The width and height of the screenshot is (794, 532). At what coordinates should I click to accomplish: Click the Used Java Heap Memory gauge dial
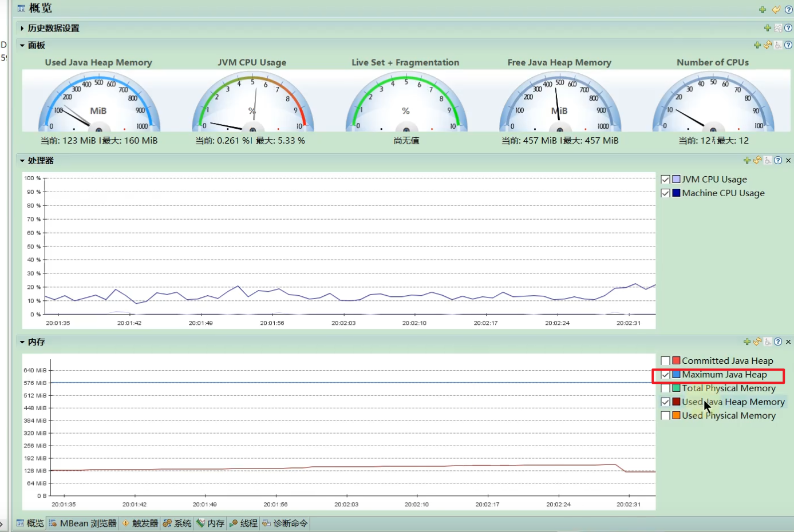pos(98,102)
